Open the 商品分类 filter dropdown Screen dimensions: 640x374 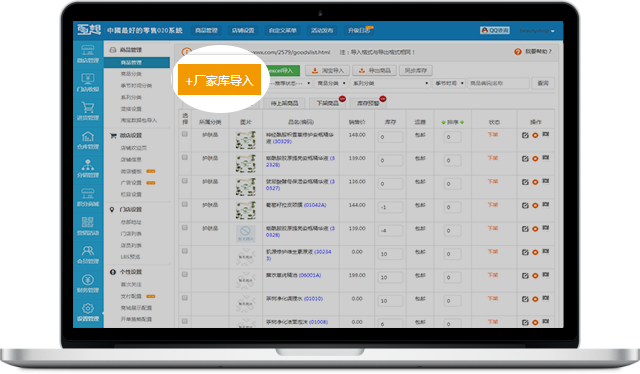coord(331,83)
